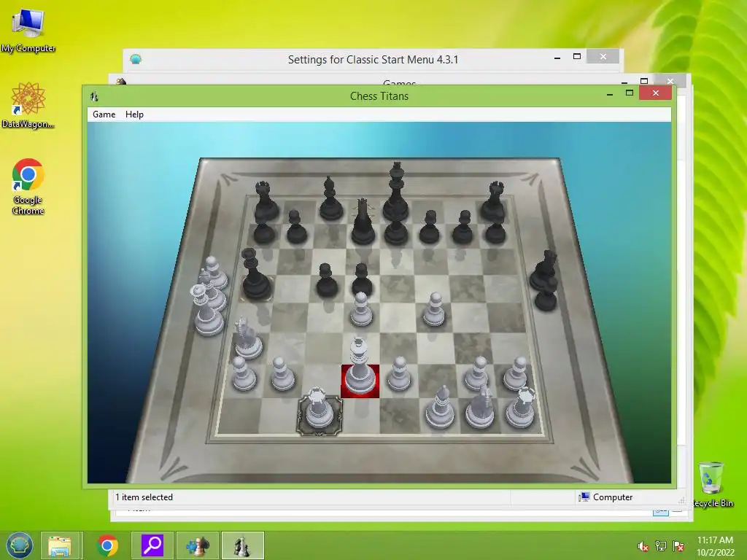
Task: Maximize the Settings for Classic Start Menu window
Action: pos(577,57)
